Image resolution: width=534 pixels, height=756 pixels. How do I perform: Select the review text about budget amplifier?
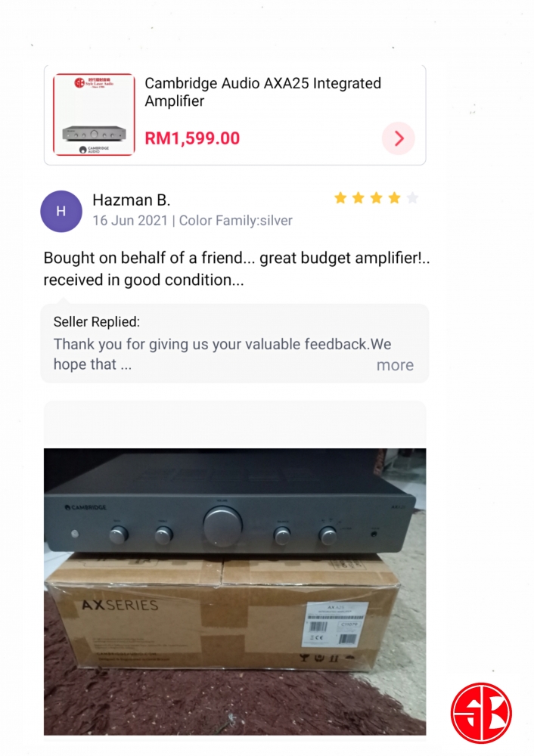pos(237,268)
